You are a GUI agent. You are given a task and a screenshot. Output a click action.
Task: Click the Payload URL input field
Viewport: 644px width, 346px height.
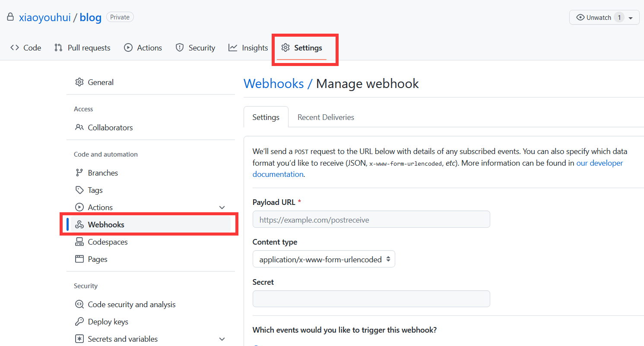point(371,220)
